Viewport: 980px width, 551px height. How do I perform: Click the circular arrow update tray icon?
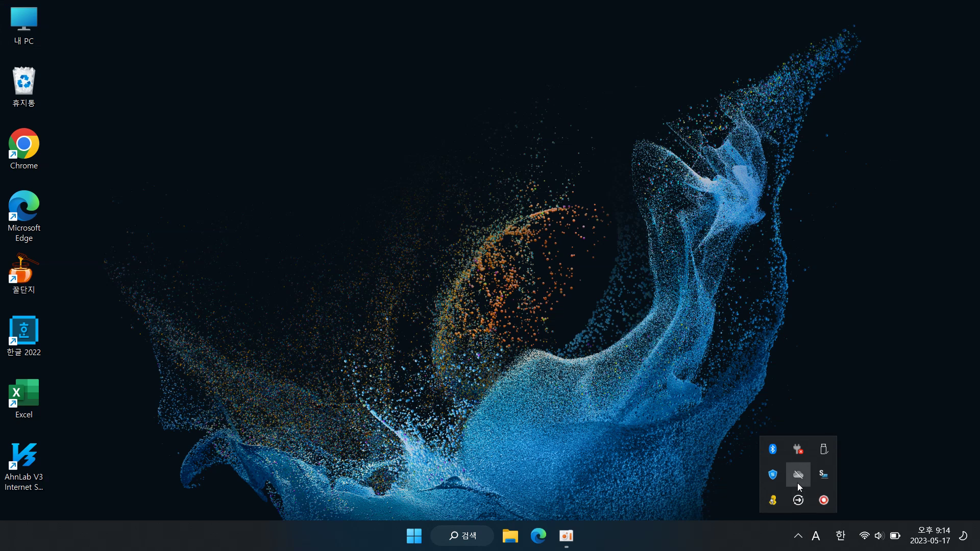798,500
